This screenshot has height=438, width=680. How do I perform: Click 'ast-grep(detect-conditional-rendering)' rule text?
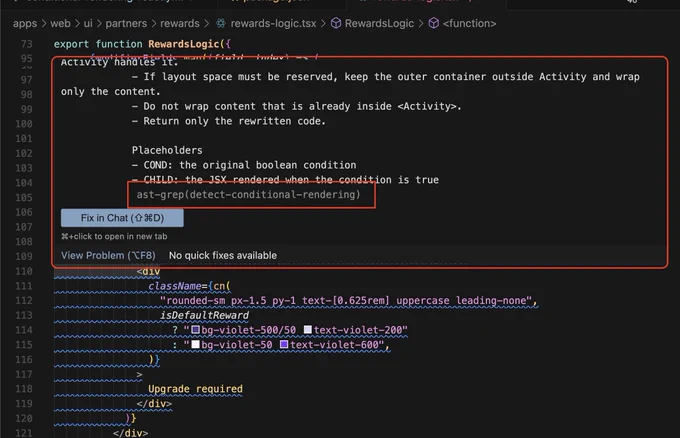[x=248, y=194]
